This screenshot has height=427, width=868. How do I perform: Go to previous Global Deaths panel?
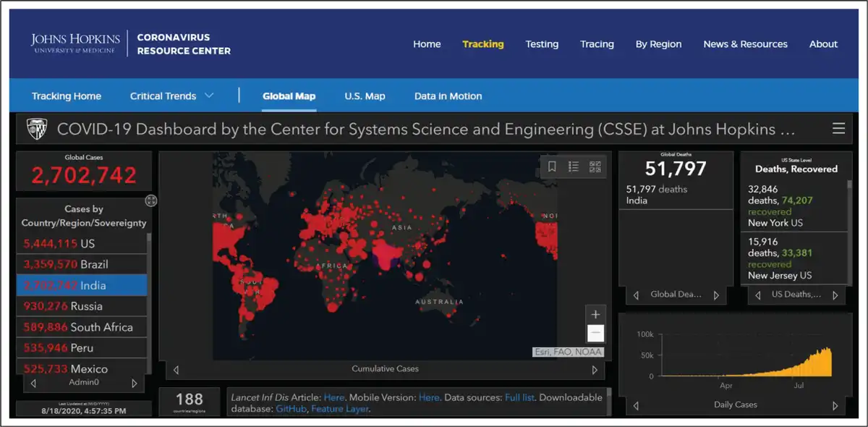[x=636, y=295]
